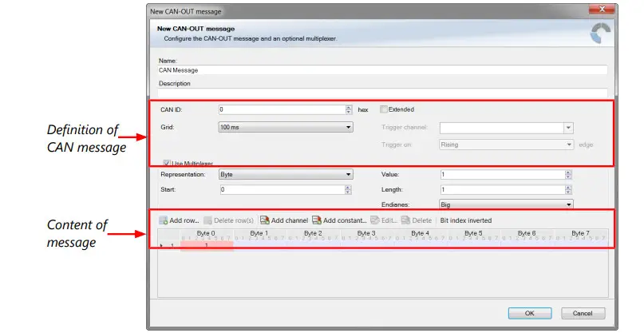Image resolution: width=644 pixels, height=333 pixels.
Task: Select the Byte 1 column header
Action: tap(260, 235)
